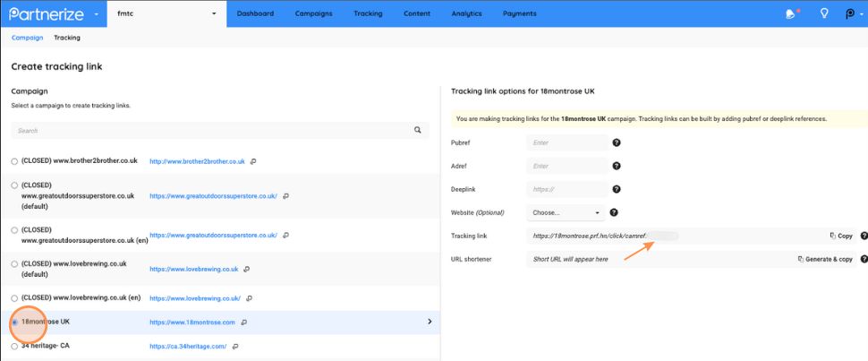Click the search magnifier icon in campaign list
Screen dimensions: 868x361
tap(417, 130)
